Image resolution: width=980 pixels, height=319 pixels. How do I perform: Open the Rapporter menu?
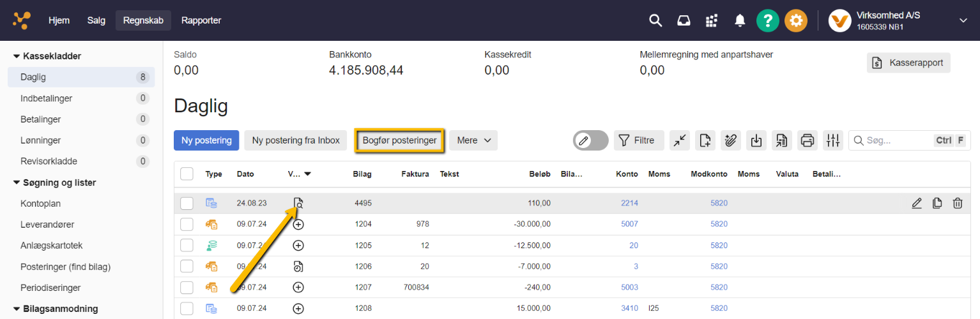pos(201,20)
